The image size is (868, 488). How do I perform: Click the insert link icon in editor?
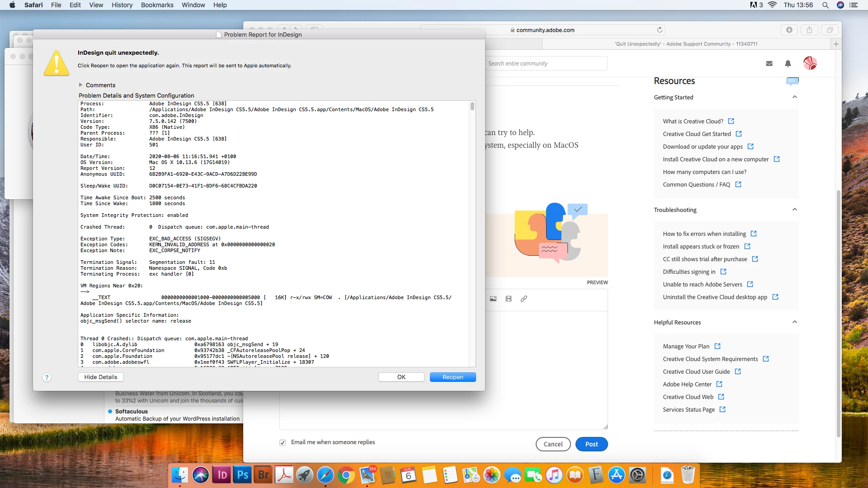524,299
